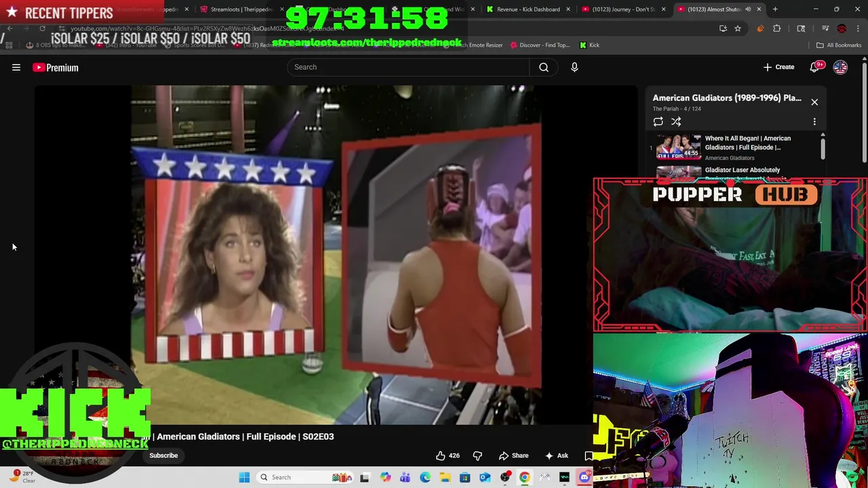Image resolution: width=868 pixels, height=488 pixels.
Task: Toggle loop playlist
Action: point(658,122)
